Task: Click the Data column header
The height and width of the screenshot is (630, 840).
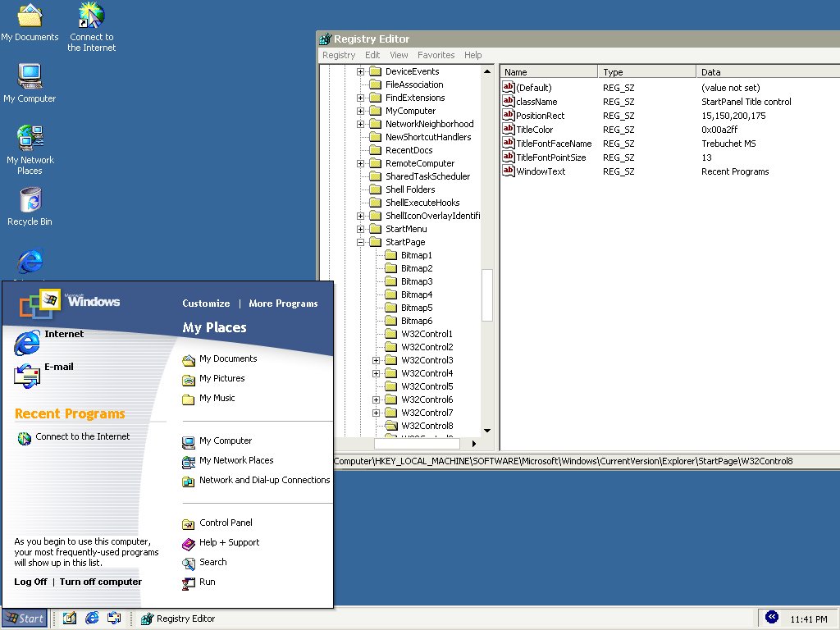Action: (768, 72)
